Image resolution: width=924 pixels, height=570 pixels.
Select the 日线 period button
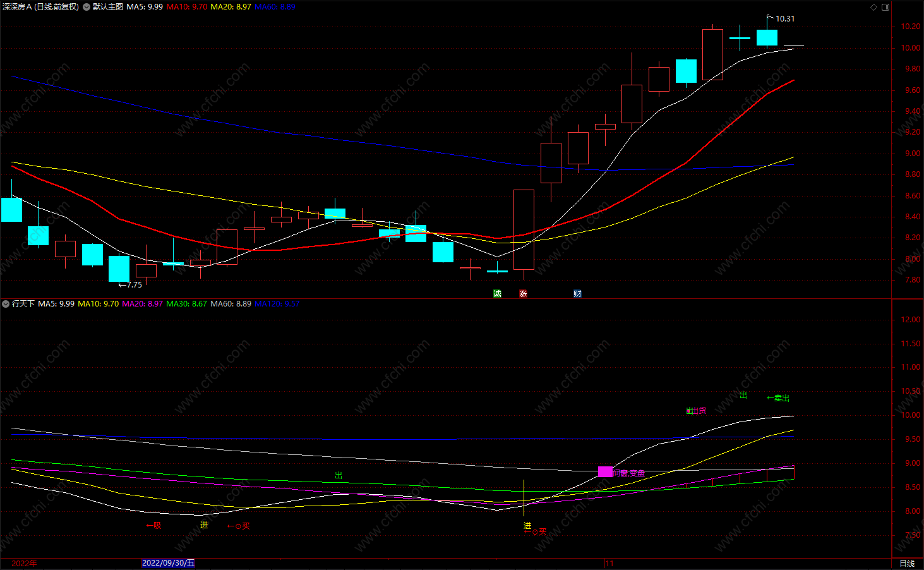click(x=907, y=563)
